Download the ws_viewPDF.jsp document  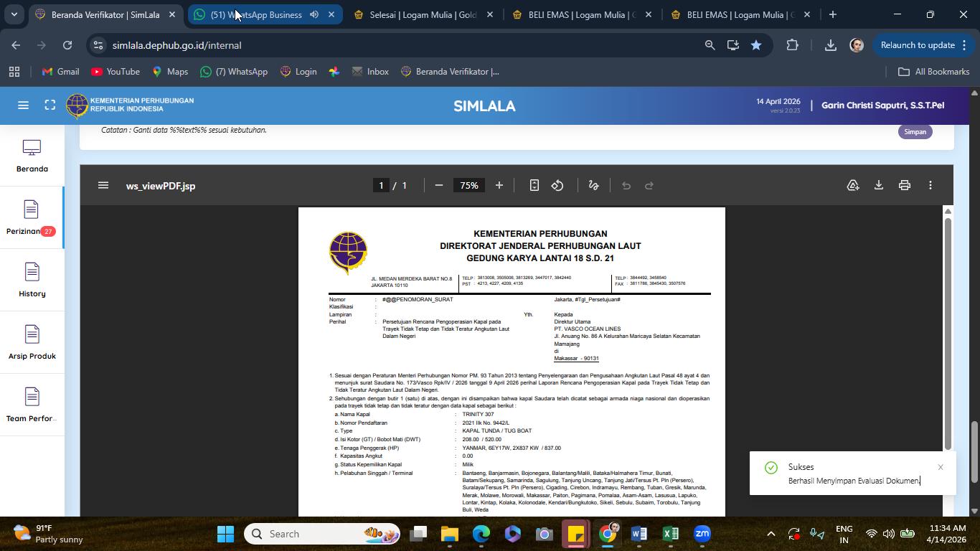pos(878,185)
